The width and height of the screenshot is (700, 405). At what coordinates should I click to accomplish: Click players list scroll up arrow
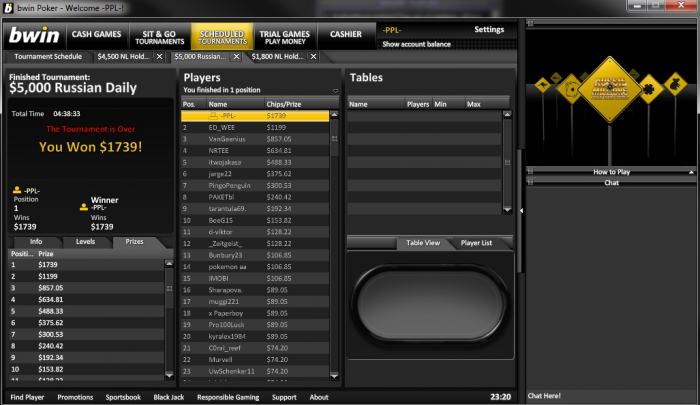[334, 115]
